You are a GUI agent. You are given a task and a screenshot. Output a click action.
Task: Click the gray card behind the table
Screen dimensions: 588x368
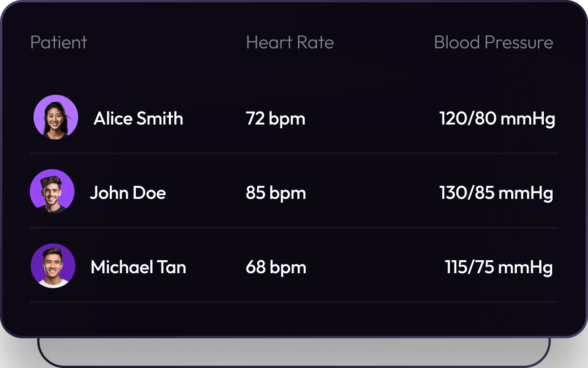294,352
